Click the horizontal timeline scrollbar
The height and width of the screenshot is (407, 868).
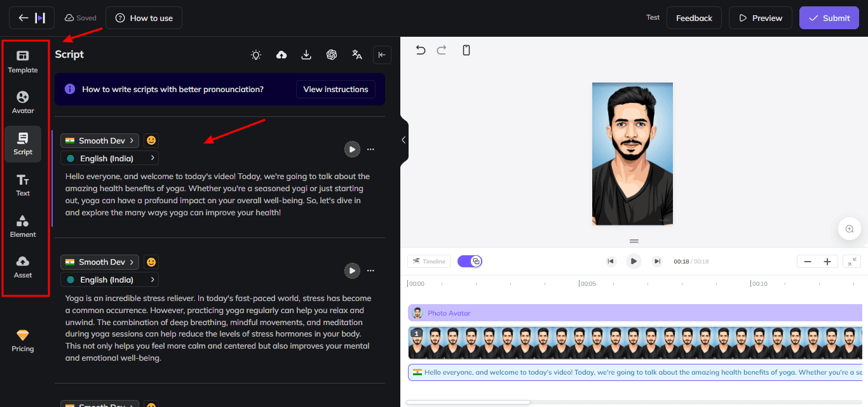468,402
